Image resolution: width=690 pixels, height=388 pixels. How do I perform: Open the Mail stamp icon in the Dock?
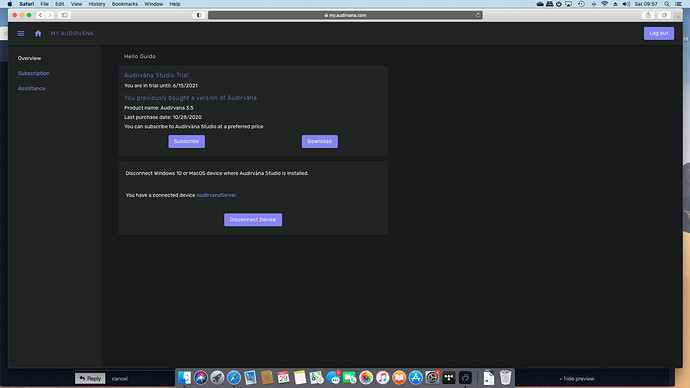[250, 377]
